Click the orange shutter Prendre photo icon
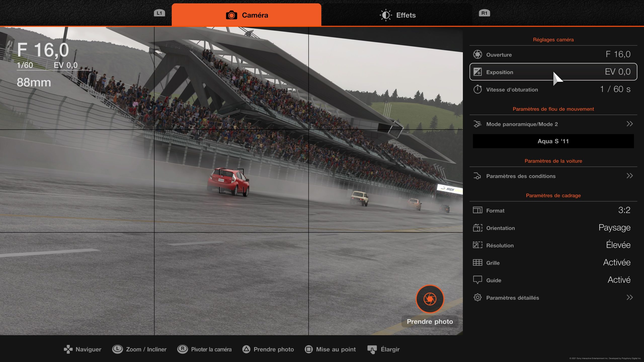The width and height of the screenshot is (644, 362). click(x=430, y=299)
